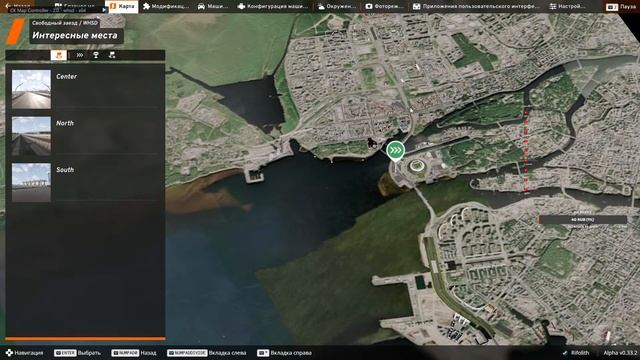Click the Вкладка слева hint
Image resolution: width=640 pixels, height=360 pixels.
point(207,353)
